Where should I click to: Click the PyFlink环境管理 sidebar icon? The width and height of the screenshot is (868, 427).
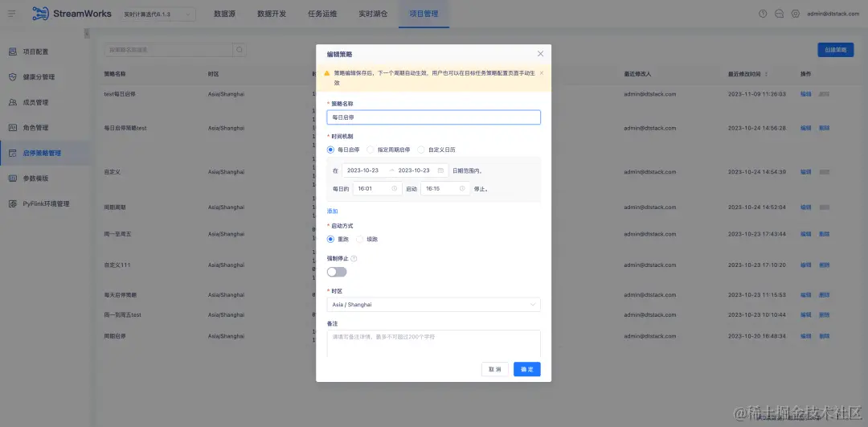coord(13,203)
